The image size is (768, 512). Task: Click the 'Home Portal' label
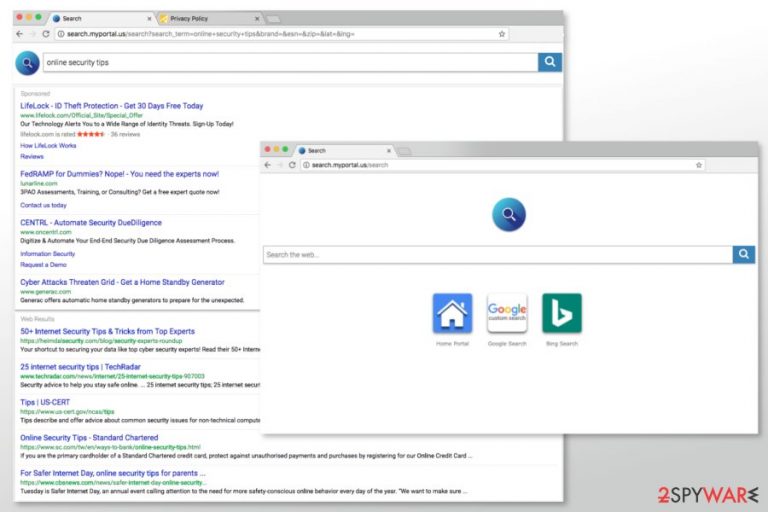click(x=452, y=343)
